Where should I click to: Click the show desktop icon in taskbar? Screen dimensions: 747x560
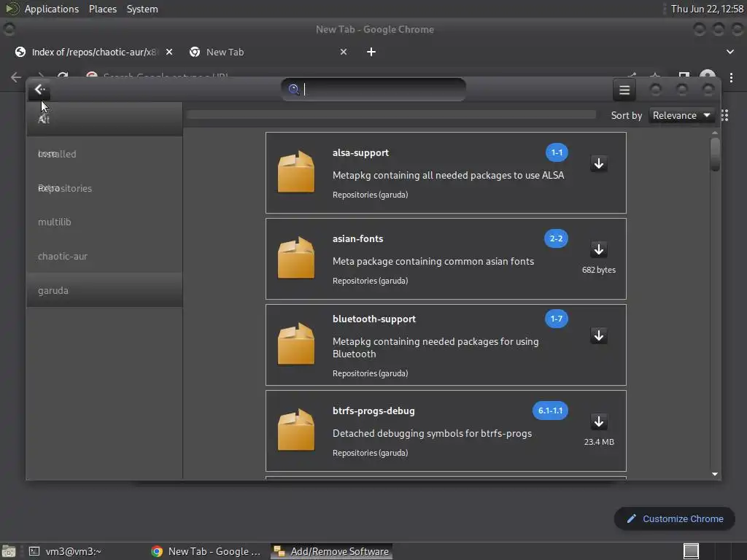click(x=8, y=551)
